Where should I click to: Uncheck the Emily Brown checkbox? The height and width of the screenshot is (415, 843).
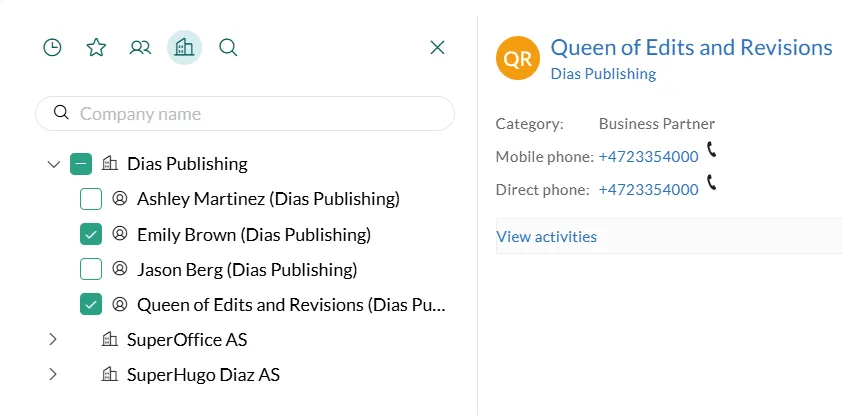coord(91,234)
